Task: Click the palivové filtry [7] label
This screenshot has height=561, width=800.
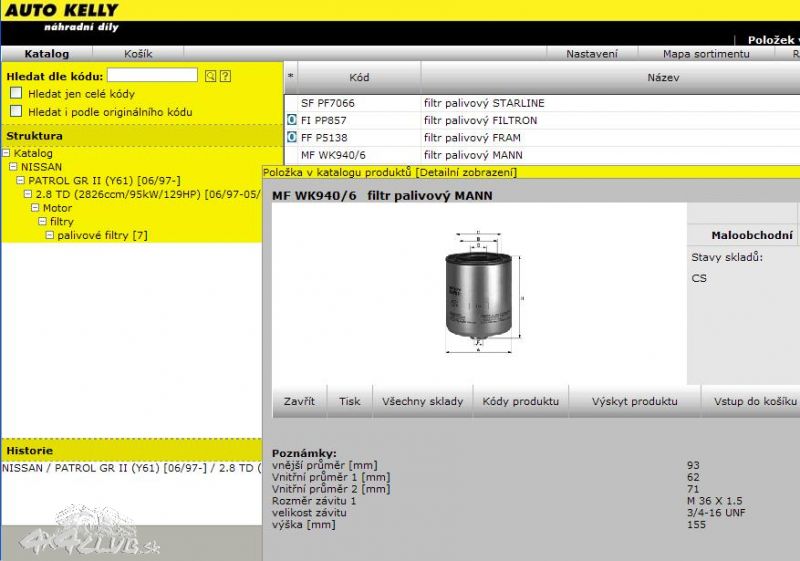Action: 102,236
